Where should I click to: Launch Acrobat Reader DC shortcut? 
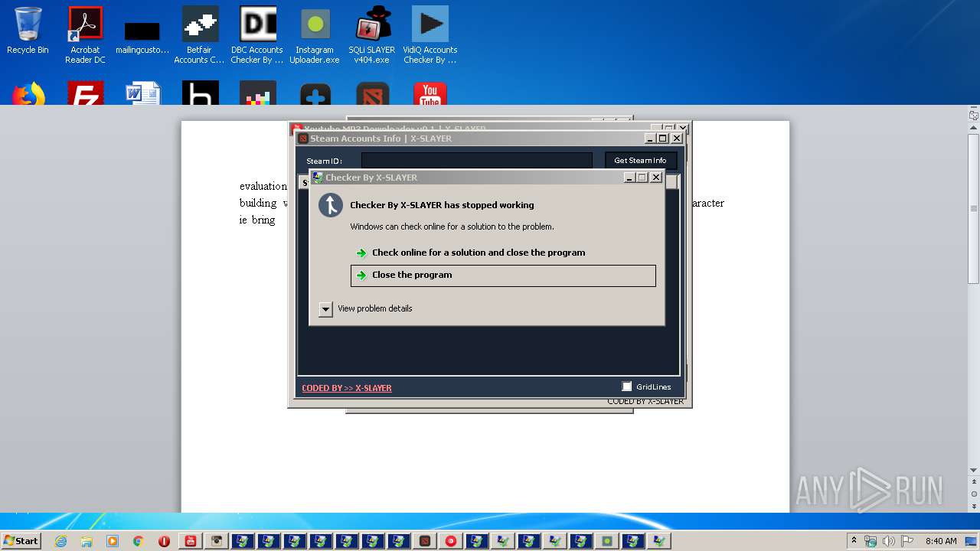[85, 34]
